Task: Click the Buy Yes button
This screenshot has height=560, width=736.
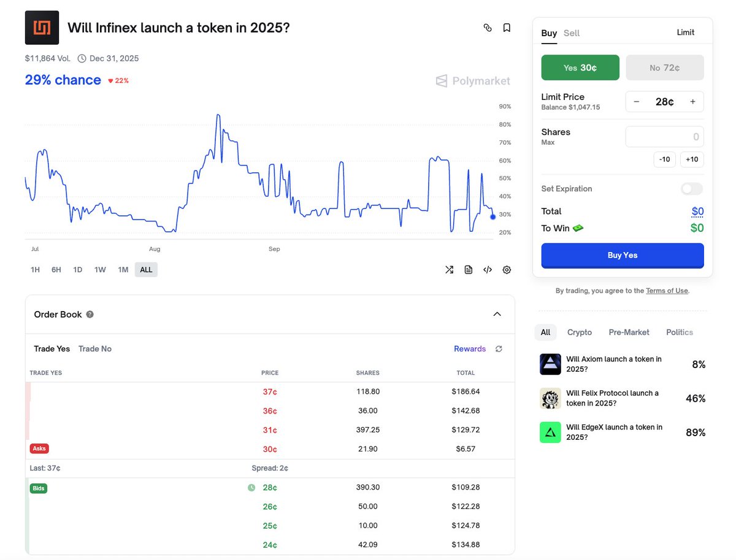Action: click(622, 255)
